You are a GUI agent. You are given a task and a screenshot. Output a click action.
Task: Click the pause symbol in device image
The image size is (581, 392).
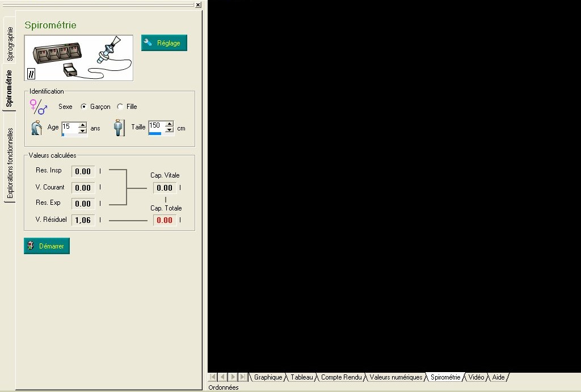pyautogui.click(x=31, y=74)
